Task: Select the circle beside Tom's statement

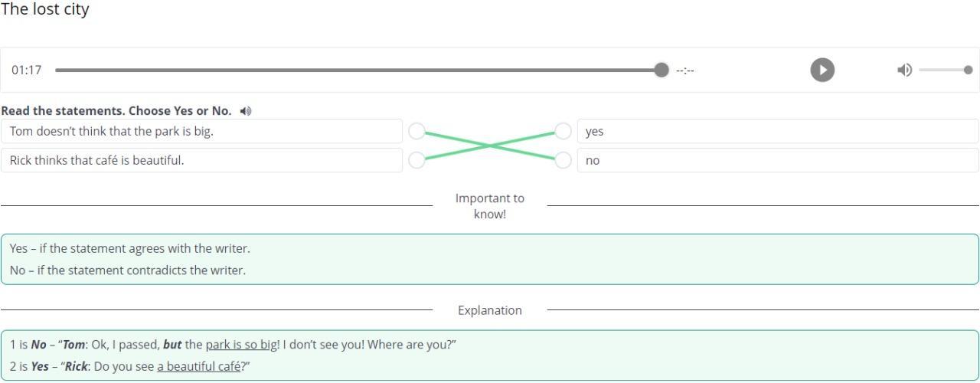Action: 416,131
